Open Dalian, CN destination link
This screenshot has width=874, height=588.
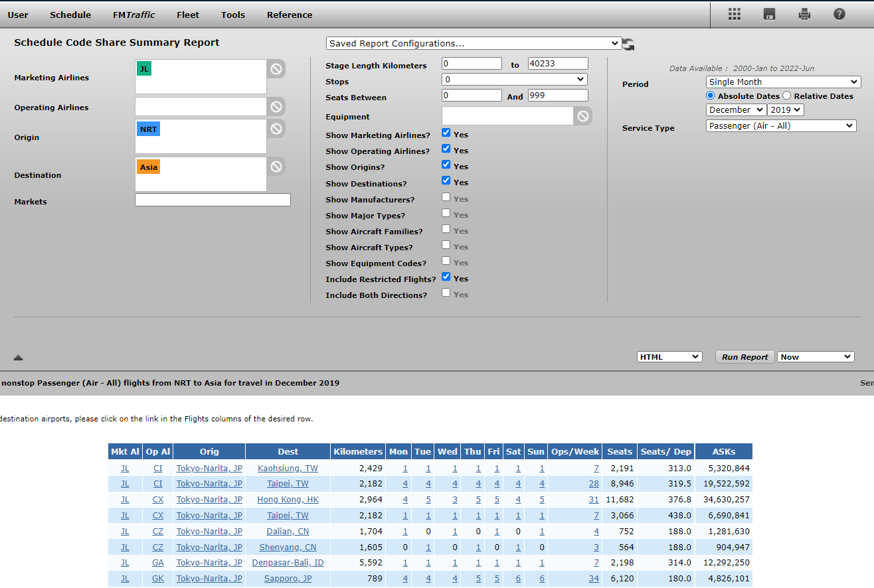[288, 532]
